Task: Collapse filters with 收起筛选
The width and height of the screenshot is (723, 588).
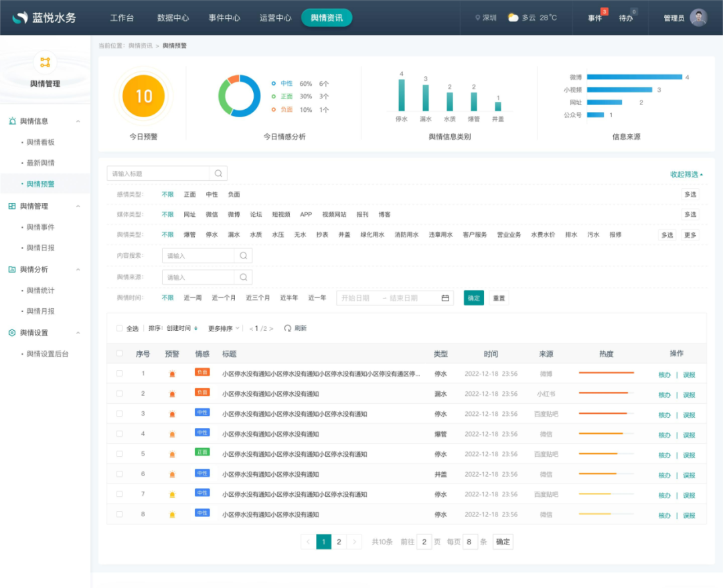Action: click(686, 174)
